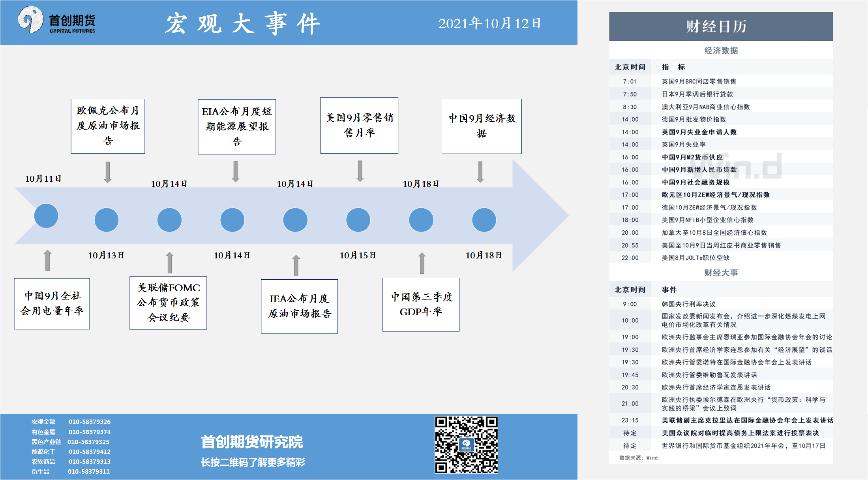Open the 中国9月经济数据 event box
Screen dimensions: 868x480
pos(482,126)
